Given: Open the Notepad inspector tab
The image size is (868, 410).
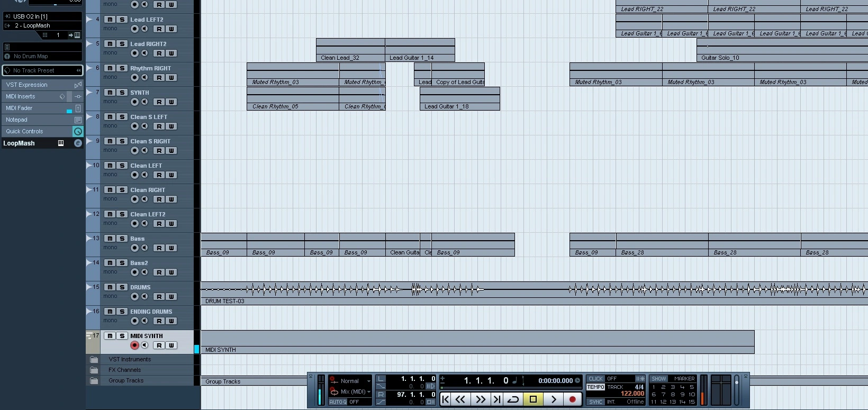Looking at the screenshot, I should (42, 120).
